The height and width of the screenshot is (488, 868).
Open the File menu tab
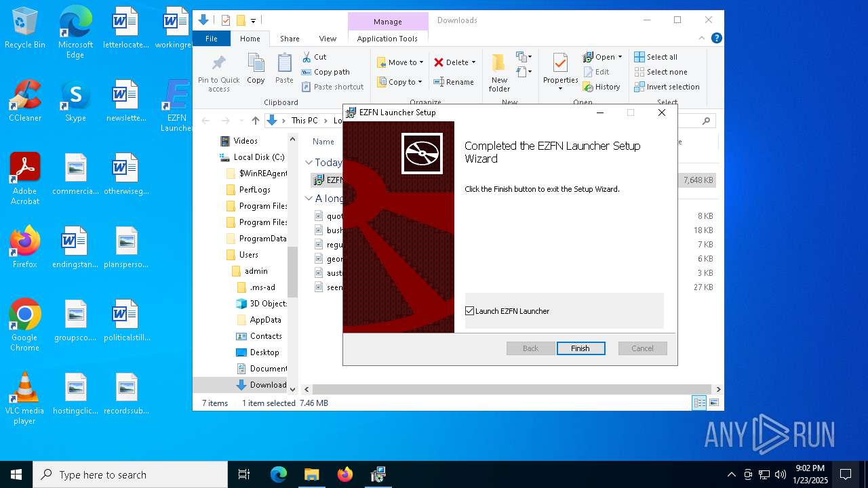(x=212, y=39)
